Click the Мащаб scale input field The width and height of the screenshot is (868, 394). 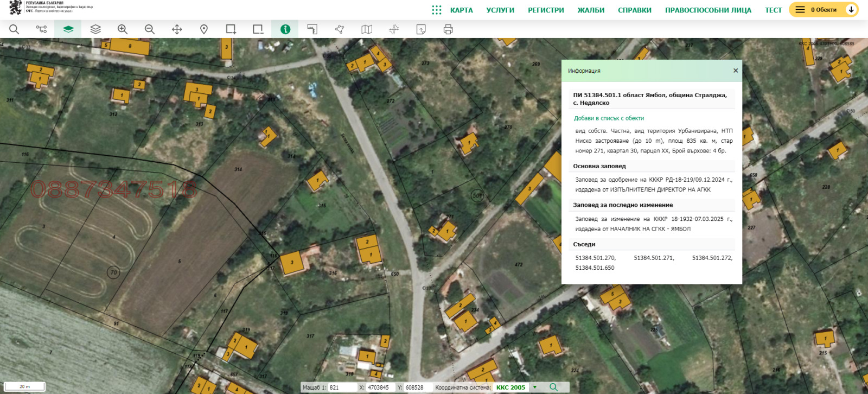[342, 387]
